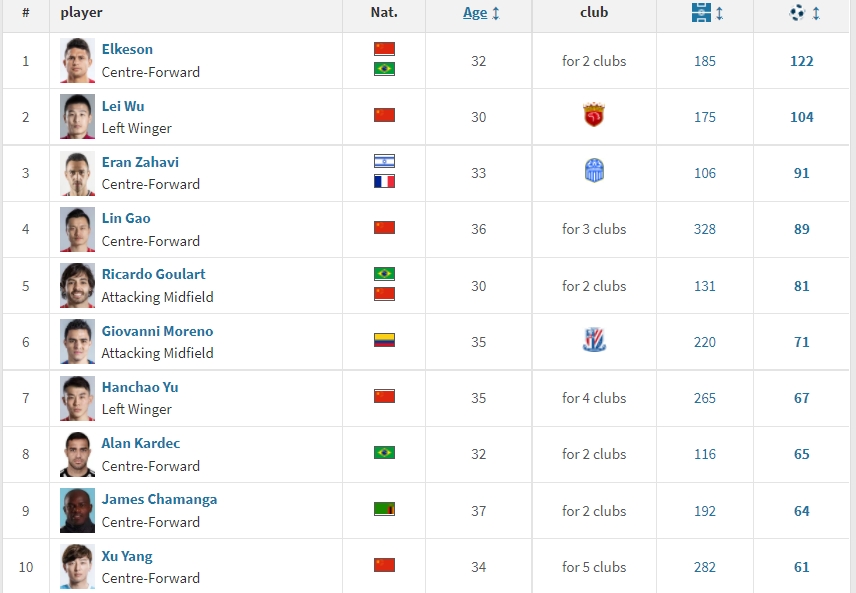Screen dimensions: 856x593
Task: Click Israel flag next to Eran Zahavi
Action: point(384,161)
